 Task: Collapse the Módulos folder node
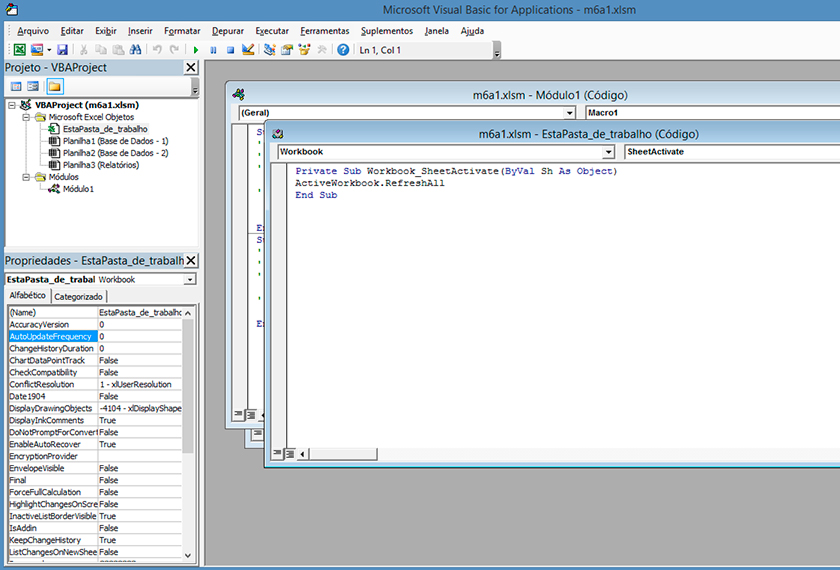pos(26,177)
